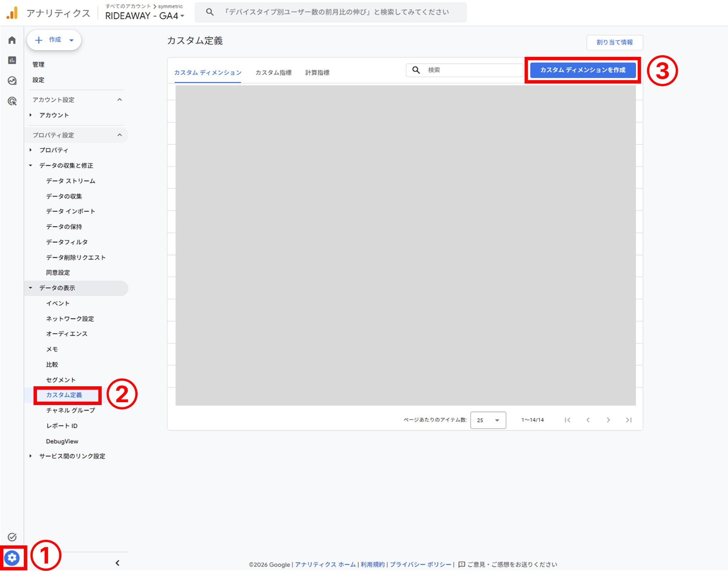Open データの収集 settings
Viewport: 728px width, 571px height.
click(64, 196)
